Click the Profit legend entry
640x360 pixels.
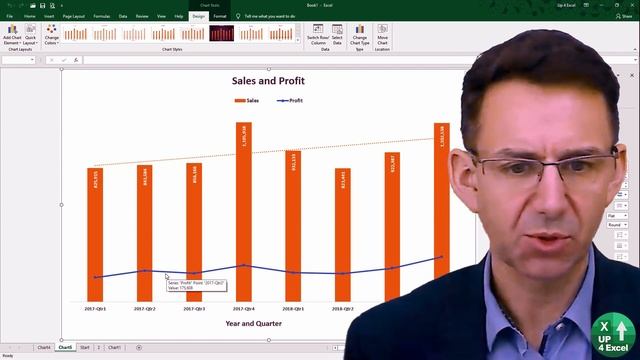point(290,100)
